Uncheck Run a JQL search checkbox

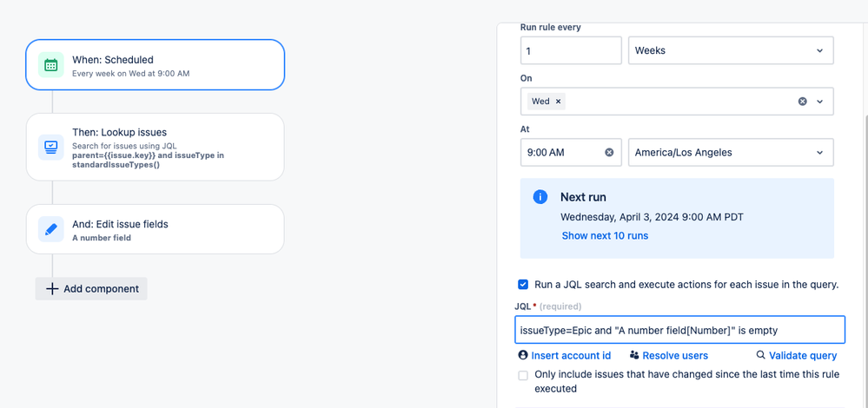click(523, 285)
